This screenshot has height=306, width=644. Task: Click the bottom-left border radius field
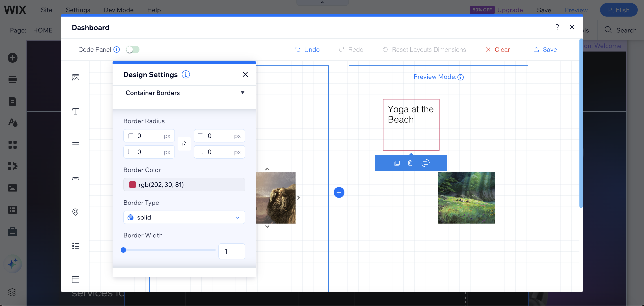click(x=149, y=152)
